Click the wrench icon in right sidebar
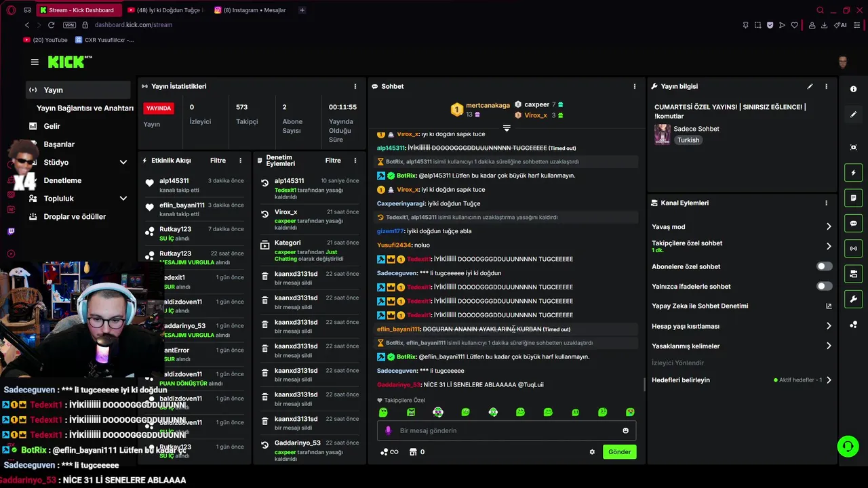Screen dimensions: 868x488 tap(853, 299)
